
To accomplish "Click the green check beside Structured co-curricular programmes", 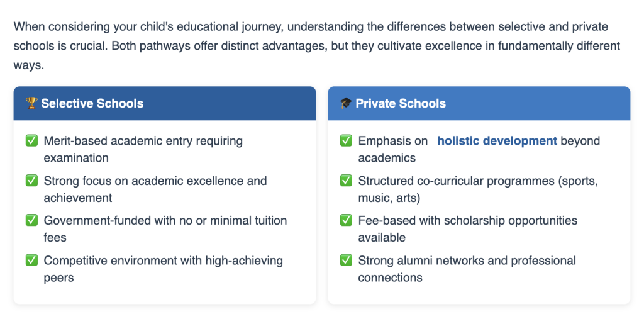I will 347,181.
